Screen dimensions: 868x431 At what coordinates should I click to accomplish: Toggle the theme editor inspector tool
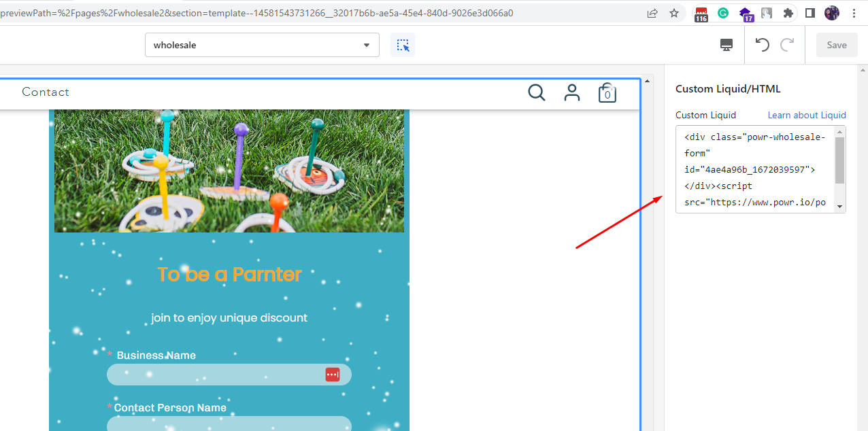click(403, 45)
